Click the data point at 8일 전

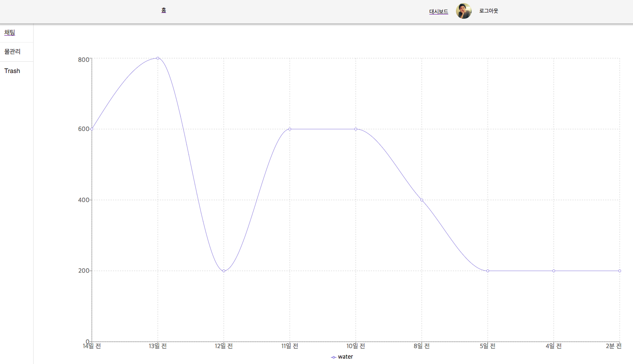[422, 200]
